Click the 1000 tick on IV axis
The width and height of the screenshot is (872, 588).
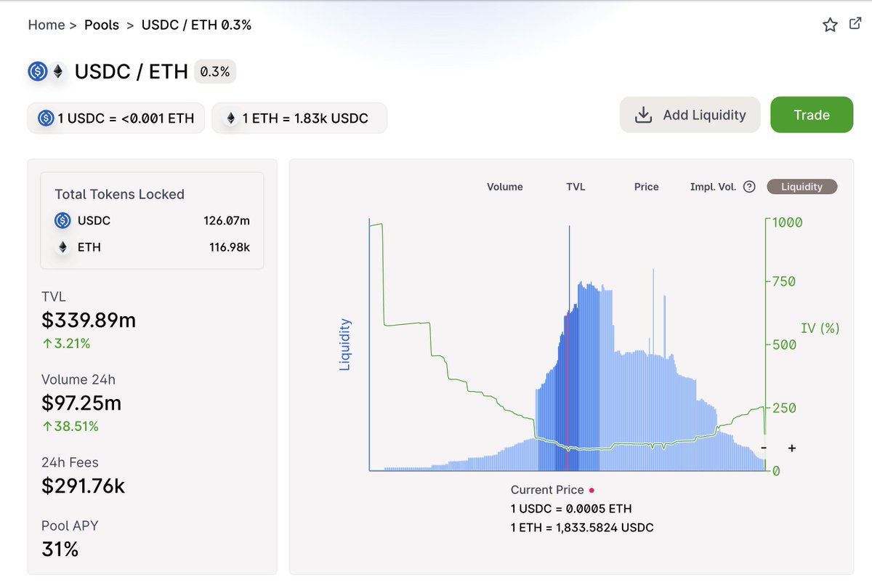788,222
